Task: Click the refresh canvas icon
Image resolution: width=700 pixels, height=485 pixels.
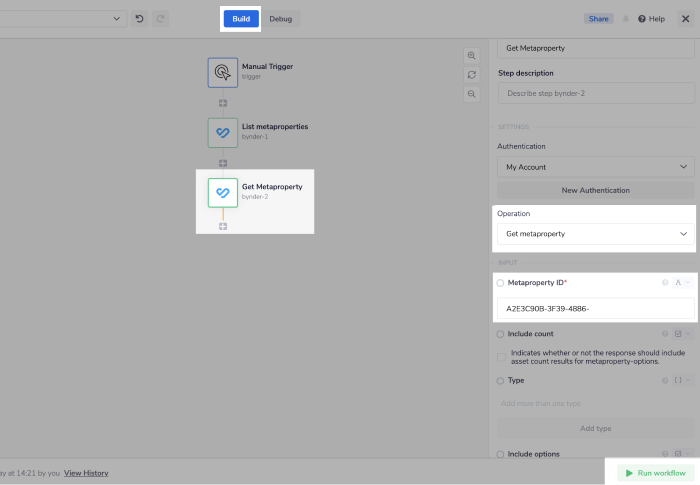Action: pyautogui.click(x=471, y=75)
